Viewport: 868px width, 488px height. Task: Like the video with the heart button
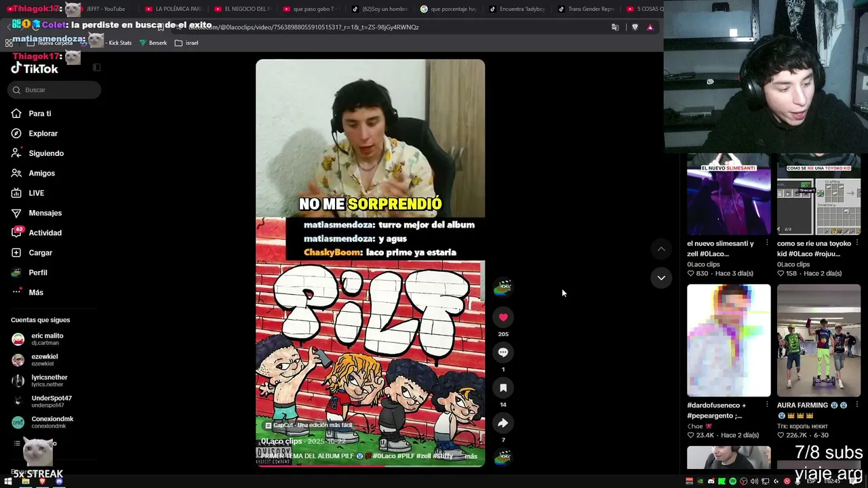[x=503, y=317]
